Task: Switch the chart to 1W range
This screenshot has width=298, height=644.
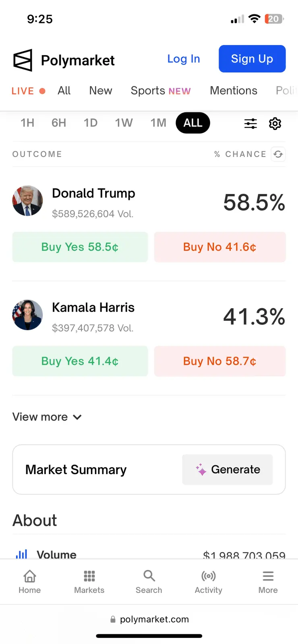Action: tap(124, 123)
